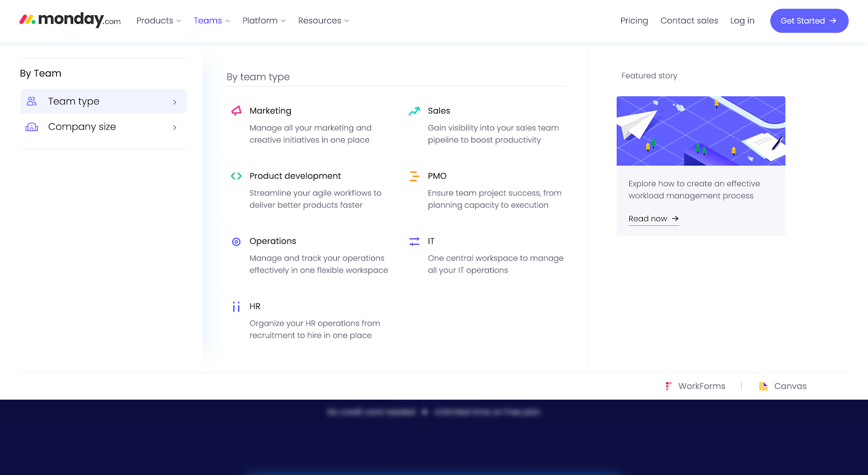868x475 pixels.
Task: Click the Canvas icon
Action: [763, 386]
